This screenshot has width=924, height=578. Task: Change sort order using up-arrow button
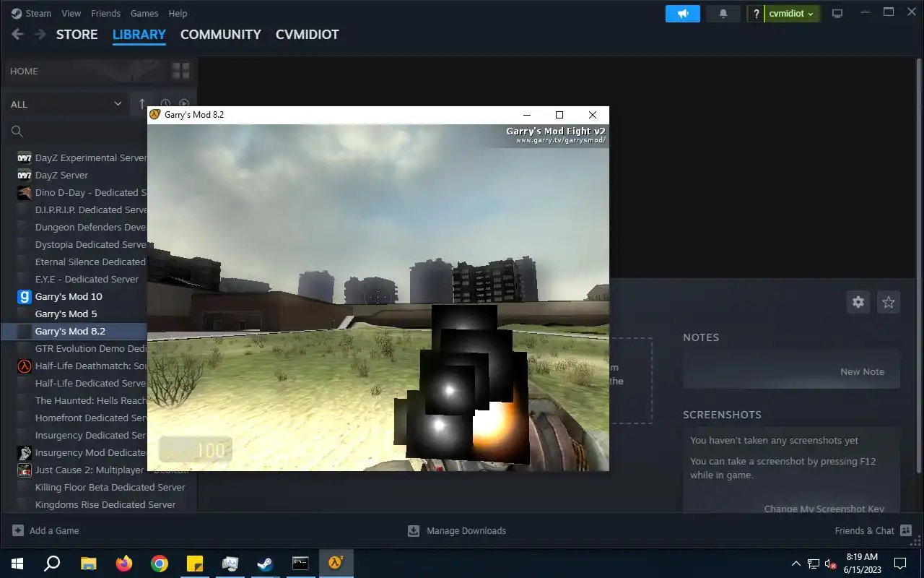[x=141, y=104]
